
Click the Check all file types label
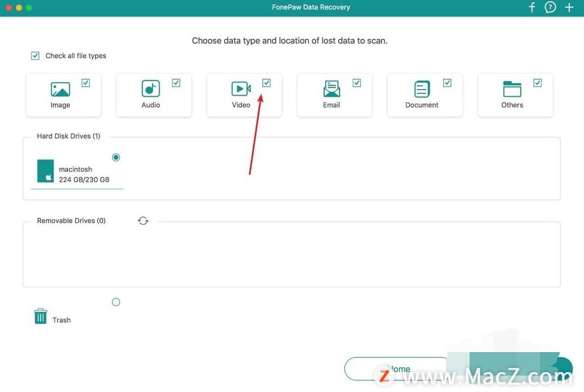click(76, 56)
